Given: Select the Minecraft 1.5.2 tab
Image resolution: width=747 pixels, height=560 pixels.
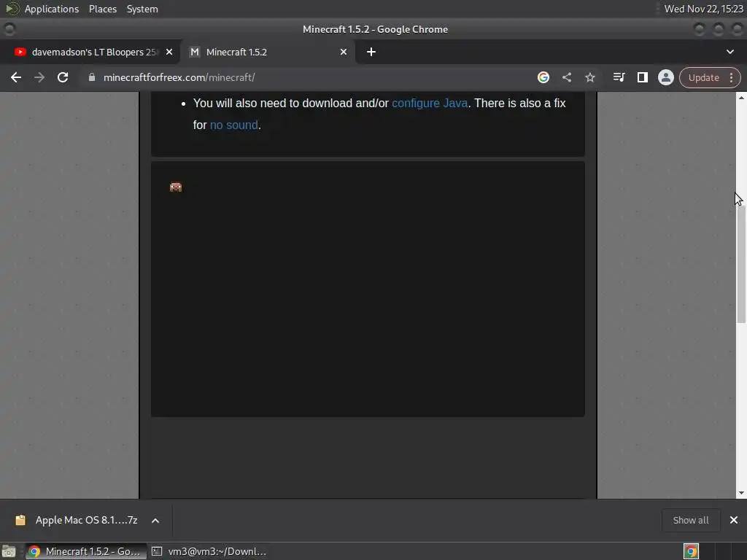Looking at the screenshot, I should pyautogui.click(x=268, y=52).
